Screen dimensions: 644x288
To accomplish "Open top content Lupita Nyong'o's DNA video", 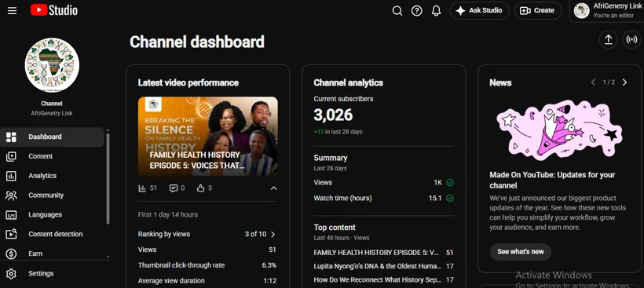I will point(383,266).
